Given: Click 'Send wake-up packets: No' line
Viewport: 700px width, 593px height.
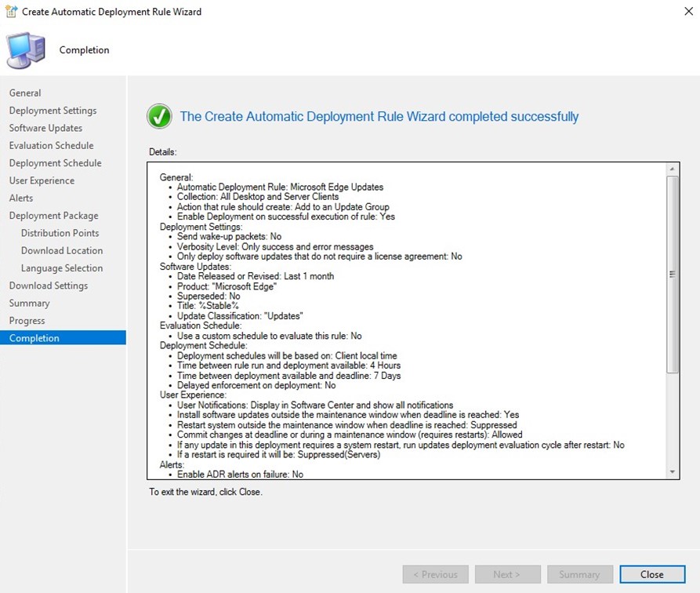Looking at the screenshot, I should click(229, 236).
